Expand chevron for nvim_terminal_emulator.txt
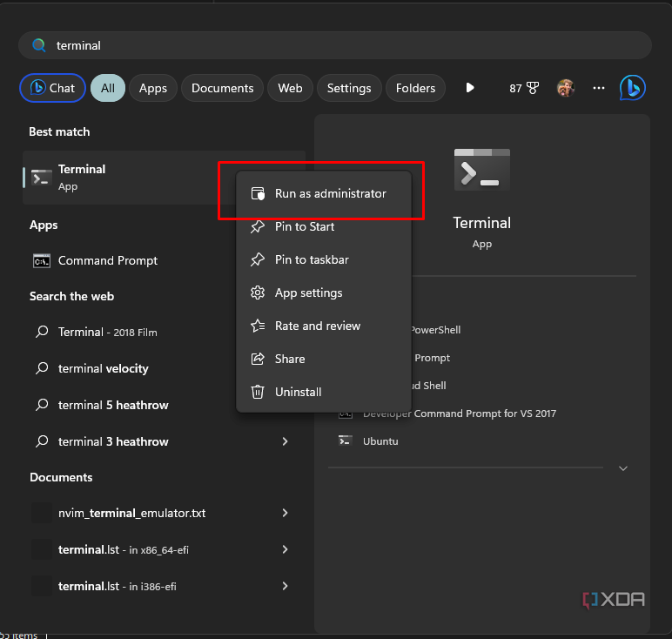The width and height of the screenshot is (672, 639). (x=285, y=513)
